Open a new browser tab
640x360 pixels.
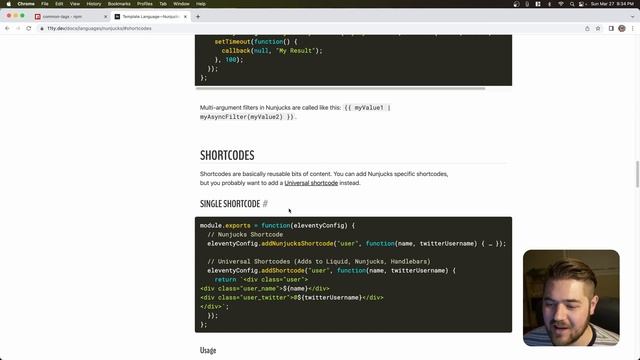pos(198,17)
